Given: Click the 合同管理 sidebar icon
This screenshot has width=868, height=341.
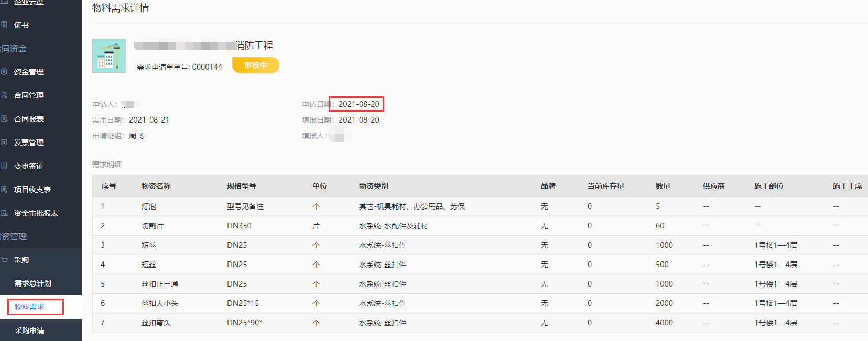Looking at the screenshot, I should (4, 95).
